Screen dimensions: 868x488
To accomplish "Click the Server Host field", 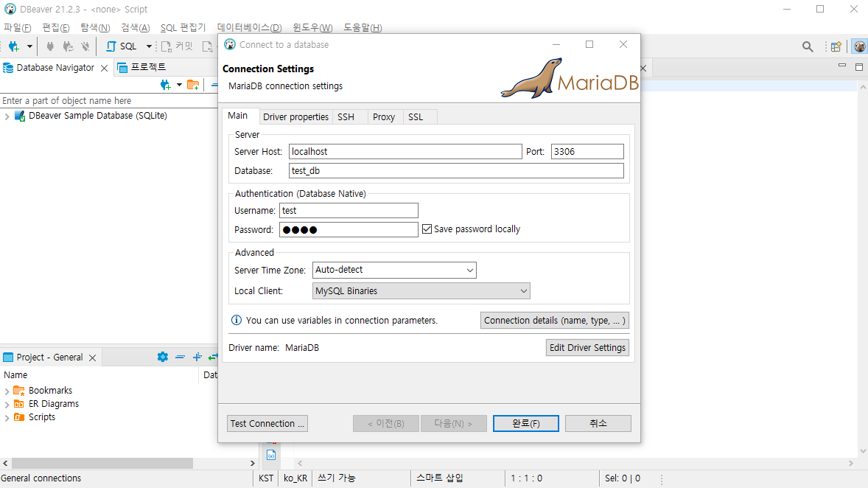I will point(405,151).
